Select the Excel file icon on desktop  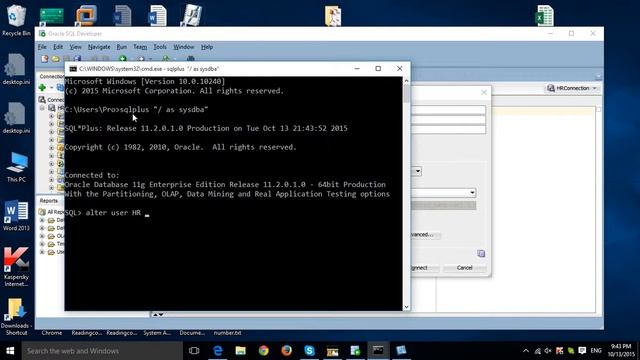(x=544, y=16)
